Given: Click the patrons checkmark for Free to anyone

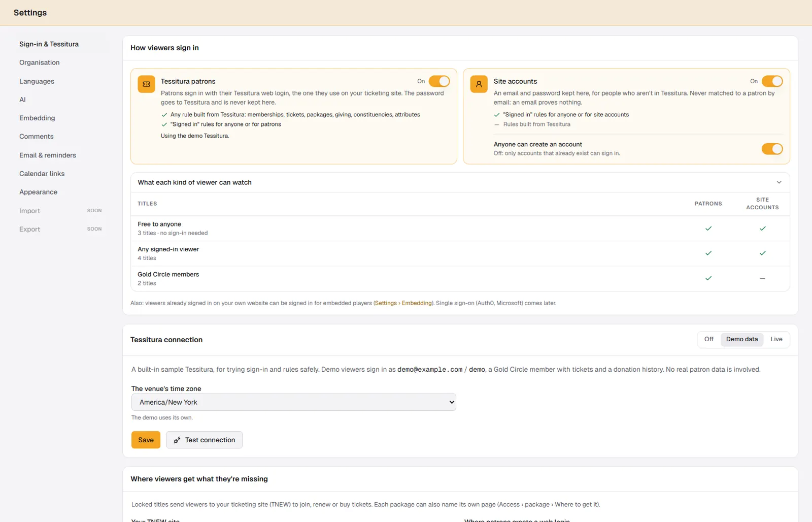Looking at the screenshot, I should [708, 229].
